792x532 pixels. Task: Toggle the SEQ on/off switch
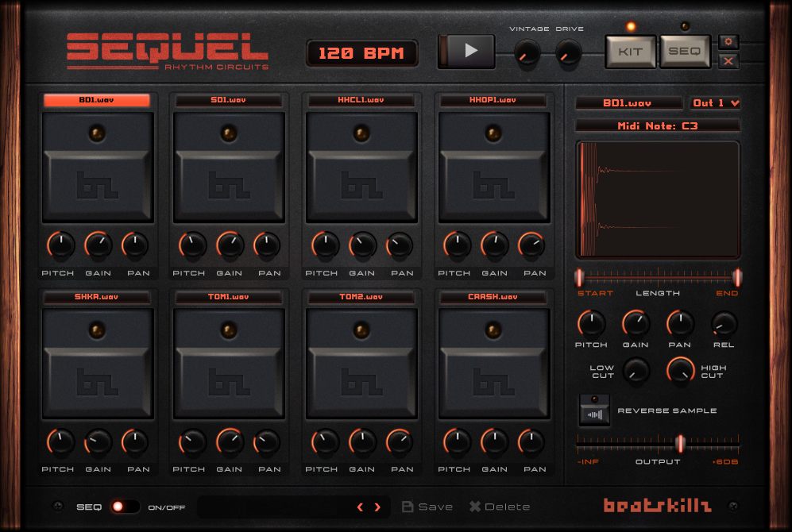[124, 507]
